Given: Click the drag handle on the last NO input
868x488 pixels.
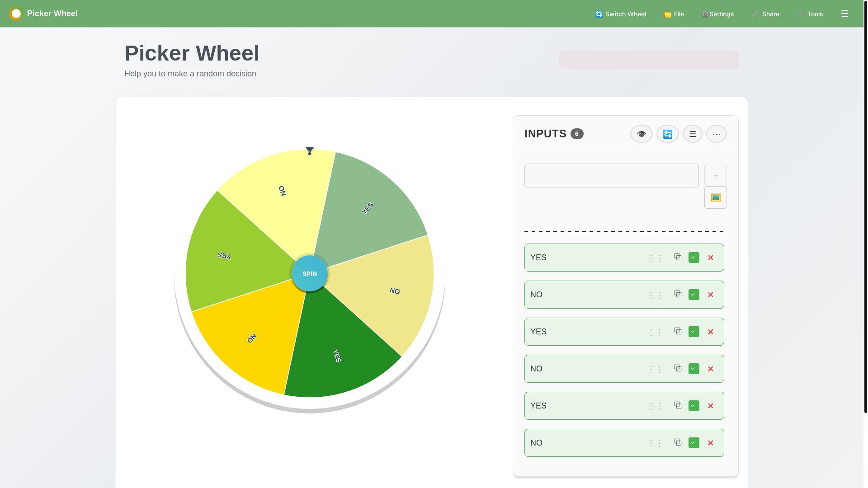Looking at the screenshot, I should coord(655,443).
